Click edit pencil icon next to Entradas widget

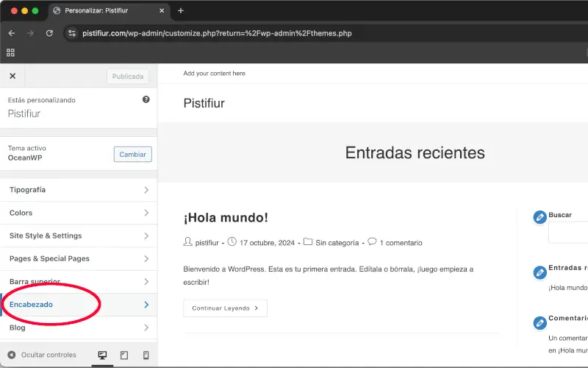coord(540,272)
